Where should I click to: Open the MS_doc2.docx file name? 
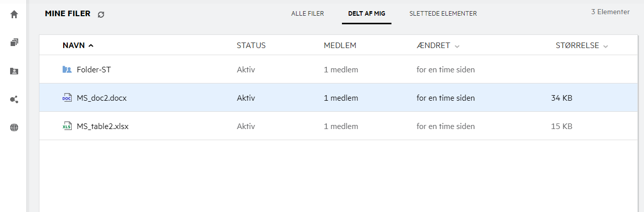[102, 98]
